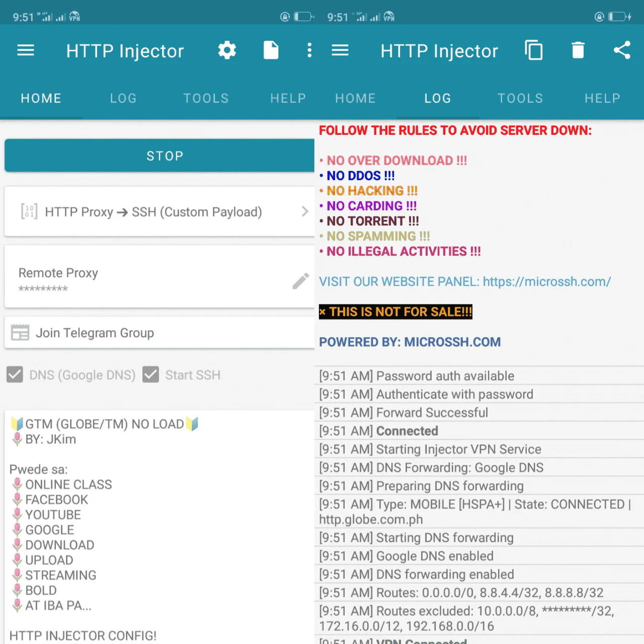Open the TOOLS tab from the Log screen
The image size is (644, 644).
point(520,98)
